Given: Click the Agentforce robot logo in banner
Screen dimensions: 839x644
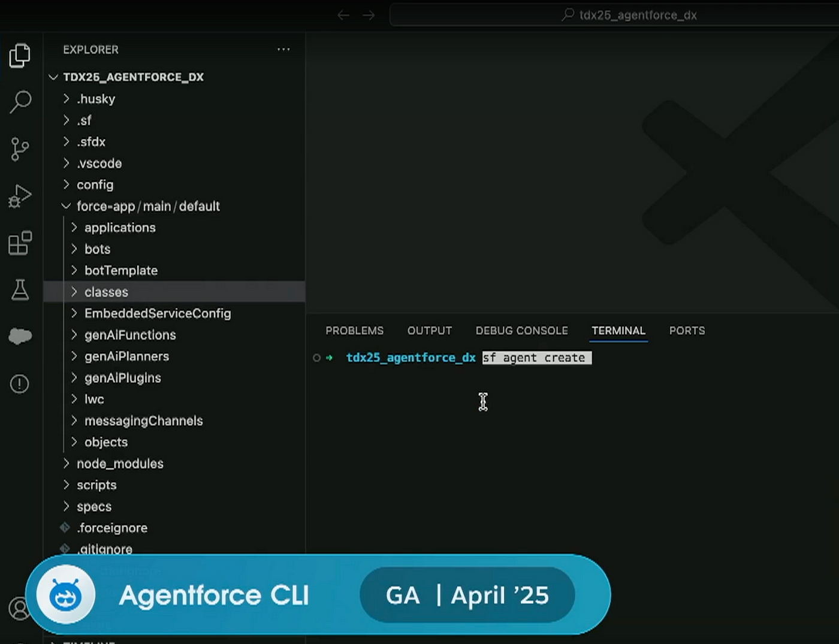Looking at the screenshot, I should click(65, 595).
